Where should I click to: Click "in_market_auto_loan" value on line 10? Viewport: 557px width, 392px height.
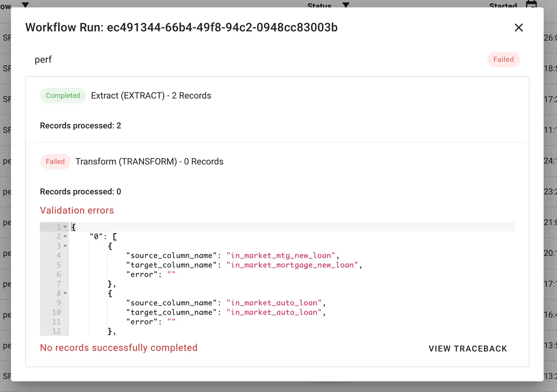[274, 312]
